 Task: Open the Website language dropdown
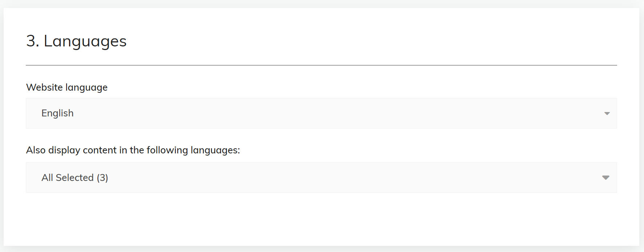321,113
